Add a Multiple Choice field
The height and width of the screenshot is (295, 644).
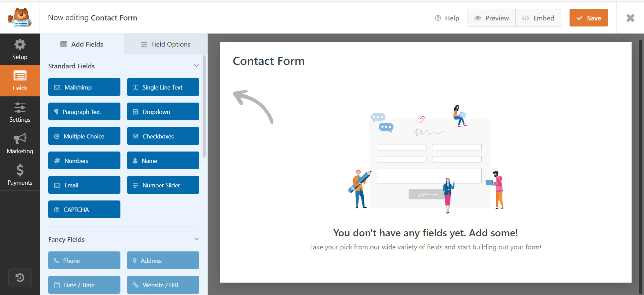[84, 136]
